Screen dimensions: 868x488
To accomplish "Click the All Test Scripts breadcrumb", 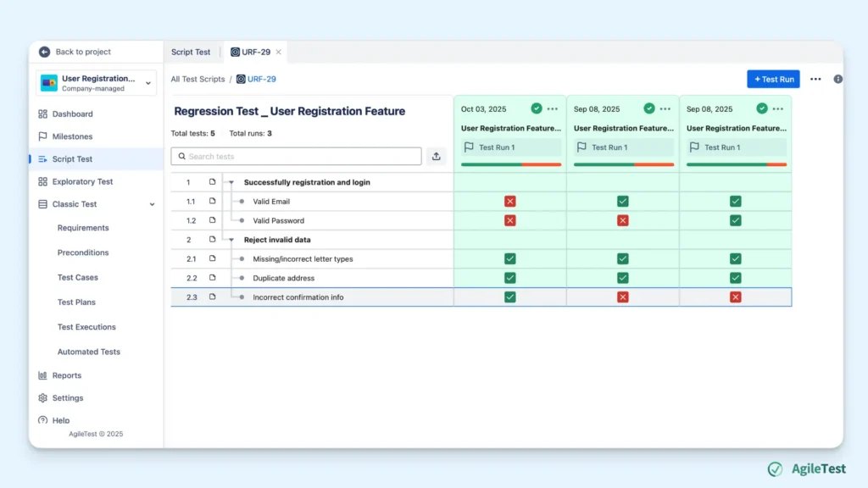I will coord(198,79).
